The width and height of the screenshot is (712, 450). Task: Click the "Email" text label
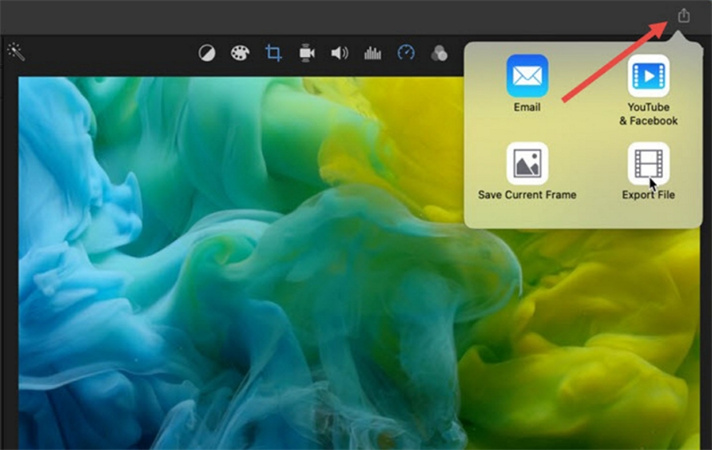527,108
